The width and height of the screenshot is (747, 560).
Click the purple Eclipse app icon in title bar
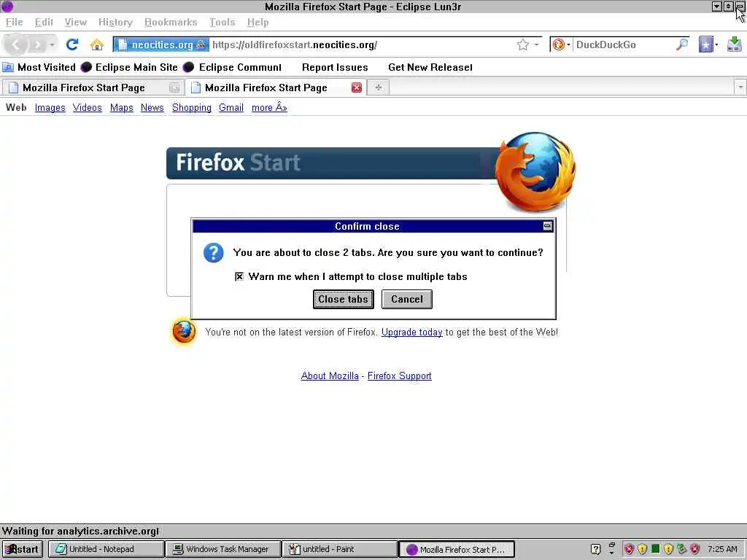pos(7,6)
